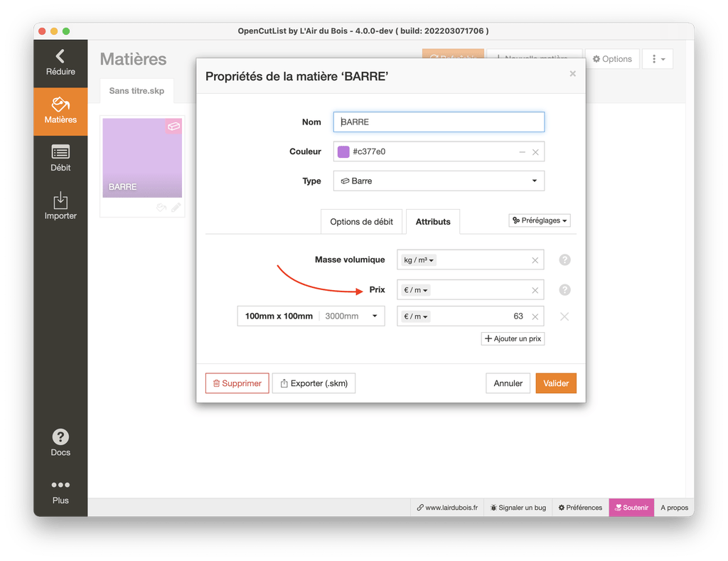The width and height of the screenshot is (728, 561).
Task: Open the Débit sidebar section
Action: point(60,159)
